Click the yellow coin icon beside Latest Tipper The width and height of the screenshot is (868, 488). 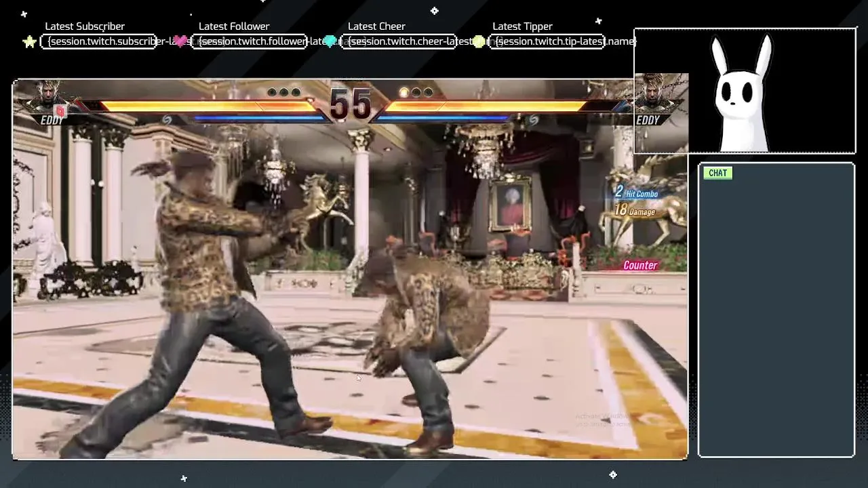click(x=479, y=42)
